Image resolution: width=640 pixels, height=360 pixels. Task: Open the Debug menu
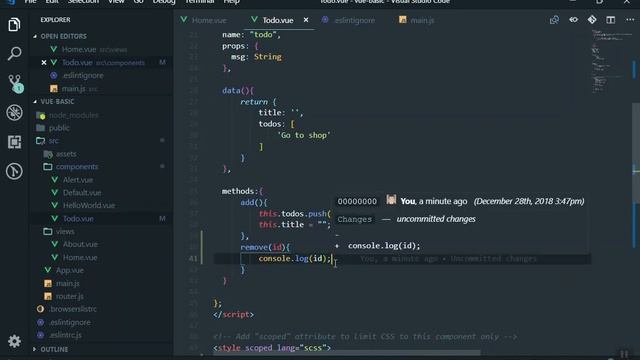point(164,2)
